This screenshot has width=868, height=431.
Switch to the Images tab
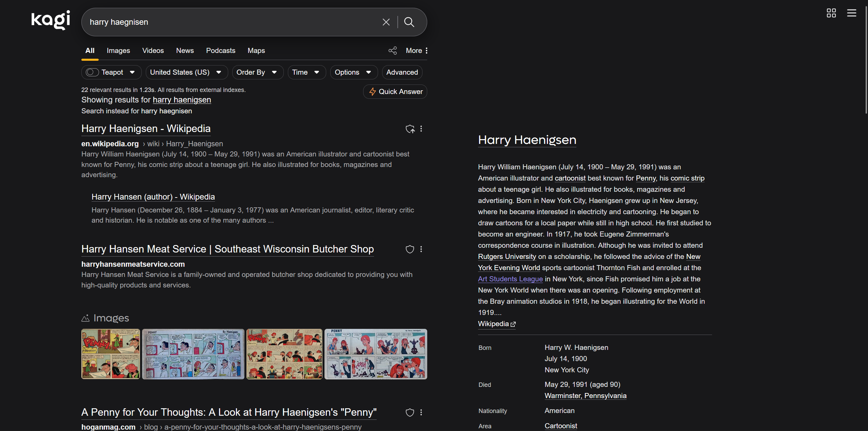pyautogui.click(x=118, y=51)
